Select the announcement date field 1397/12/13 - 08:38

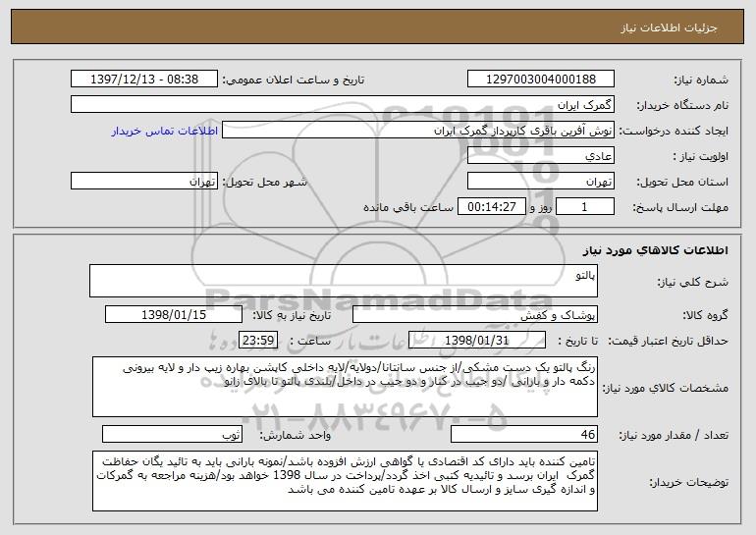pos(144,80)
